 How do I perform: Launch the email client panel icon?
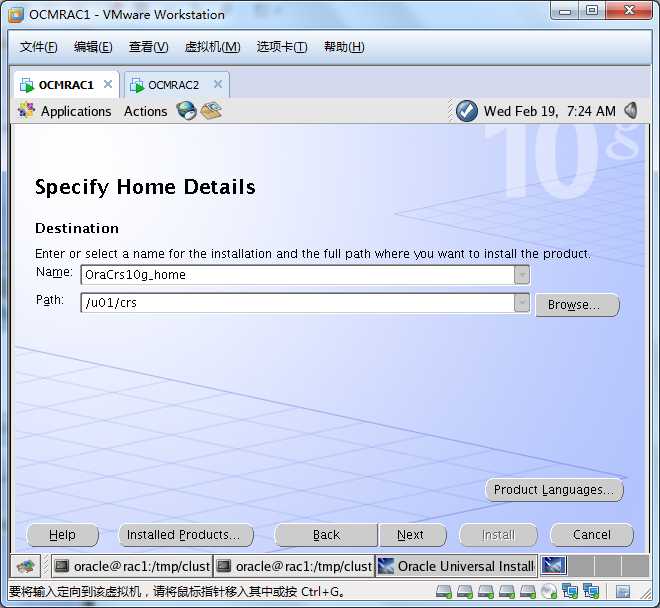click(211, 111)
